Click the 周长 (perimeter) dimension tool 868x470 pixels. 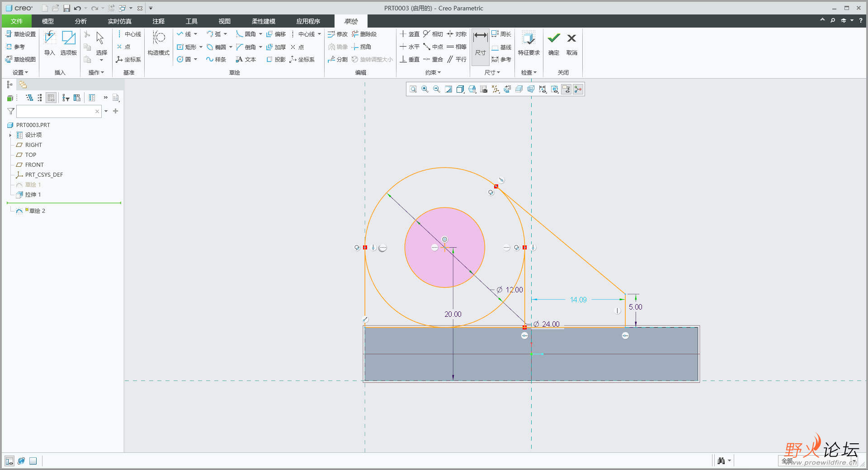pyautogui.click(x=501, y=34)
